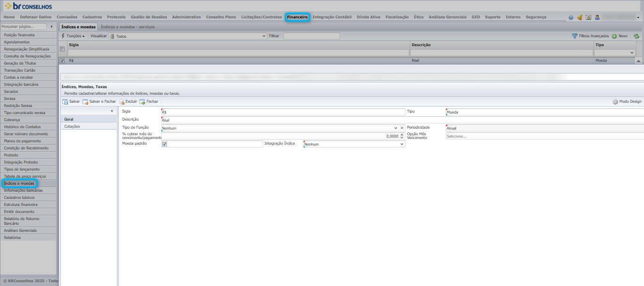Open Posição financeira in the sidebar

28,35
